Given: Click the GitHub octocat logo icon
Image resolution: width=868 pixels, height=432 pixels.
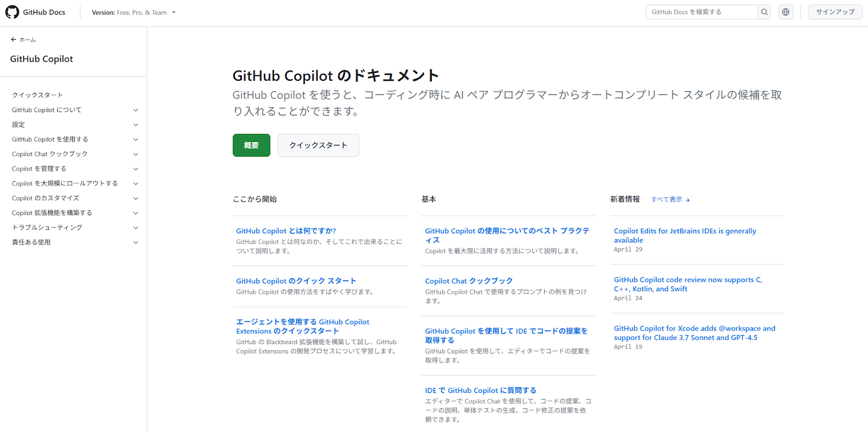Looking at the screenshot, I should pos(12,12).
